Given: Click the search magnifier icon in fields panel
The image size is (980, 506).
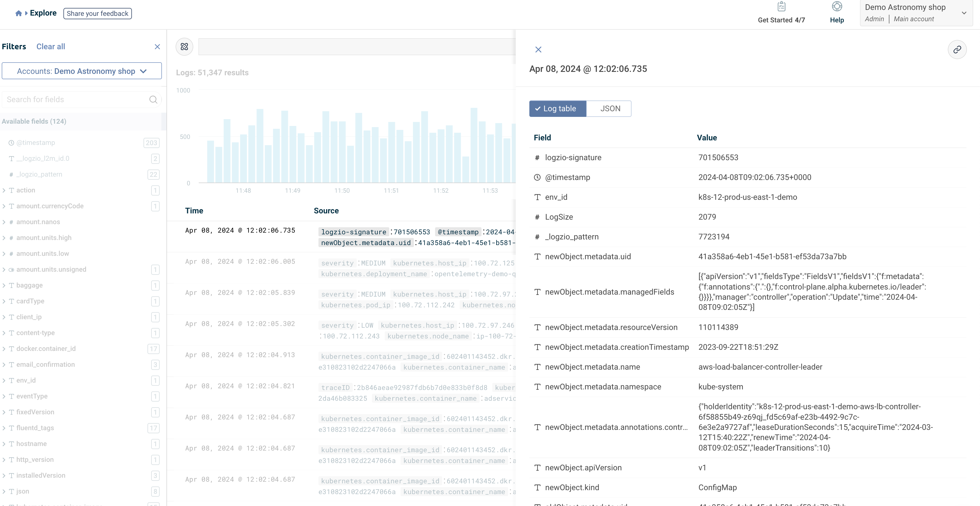Looking at the screenshot, I should [x=153, y=100].
